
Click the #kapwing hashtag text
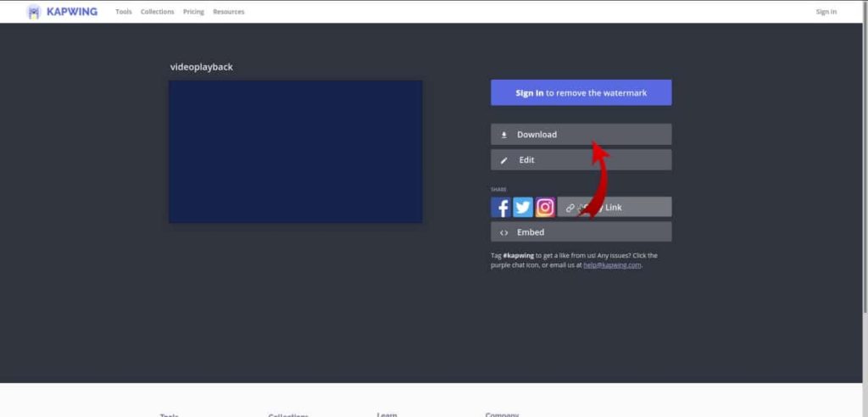[x=518, y=256]
